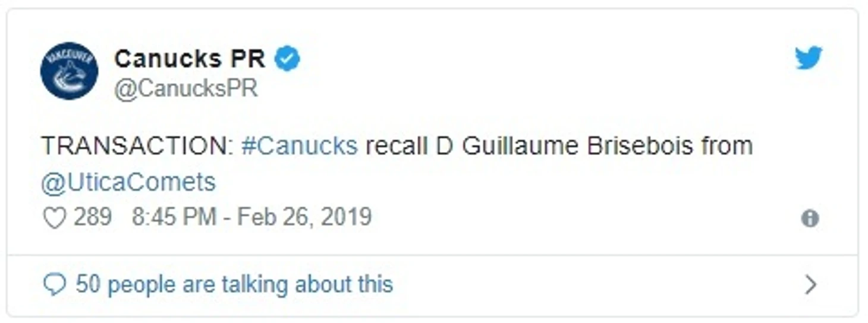Open the Vancouver Canucks profile avatar
This screenshot has height=323, width=868.
coord(69,71)
